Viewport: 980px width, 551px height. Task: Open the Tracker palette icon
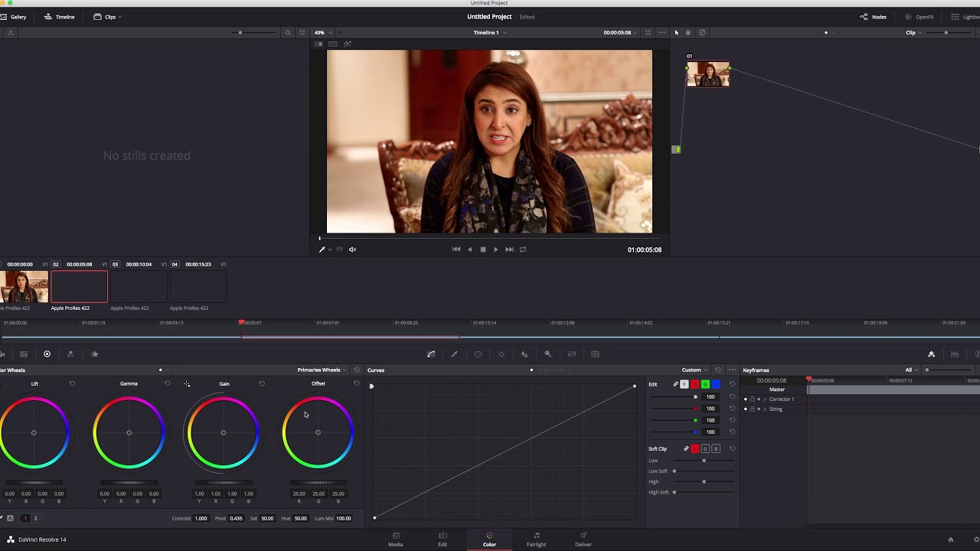501,354
